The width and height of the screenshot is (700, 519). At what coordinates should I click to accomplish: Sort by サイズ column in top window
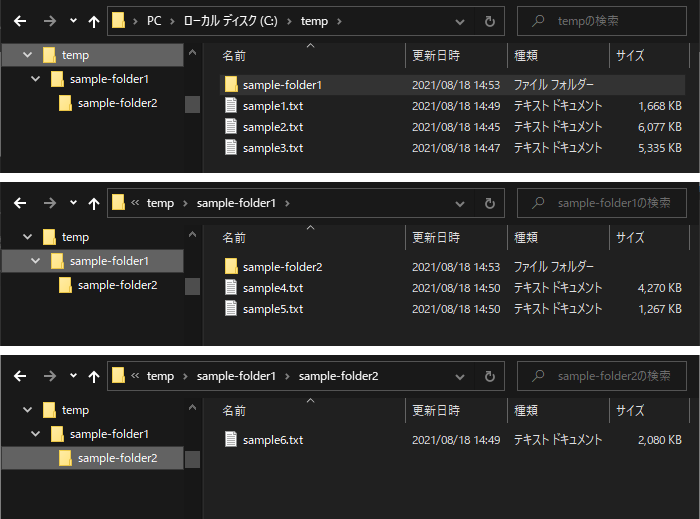[630, 55]
